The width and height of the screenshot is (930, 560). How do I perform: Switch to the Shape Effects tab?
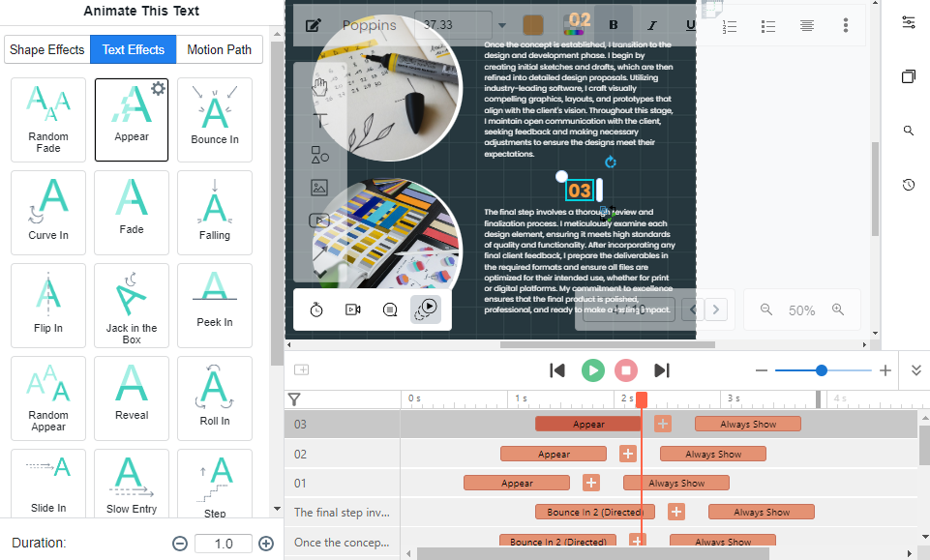(x=46, y=49)
